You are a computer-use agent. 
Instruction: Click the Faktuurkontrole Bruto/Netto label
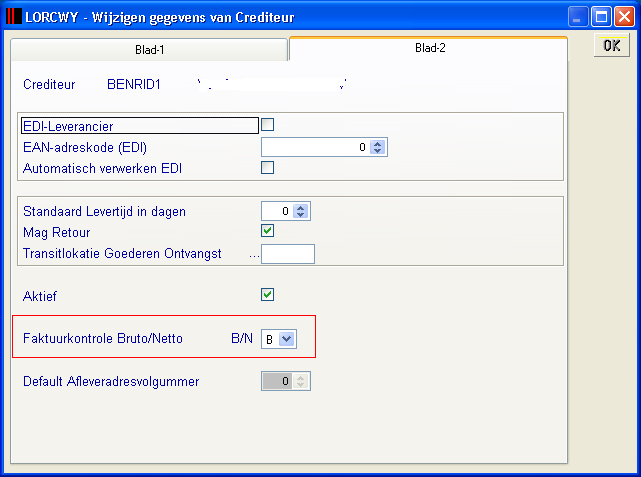pos(103,338)
